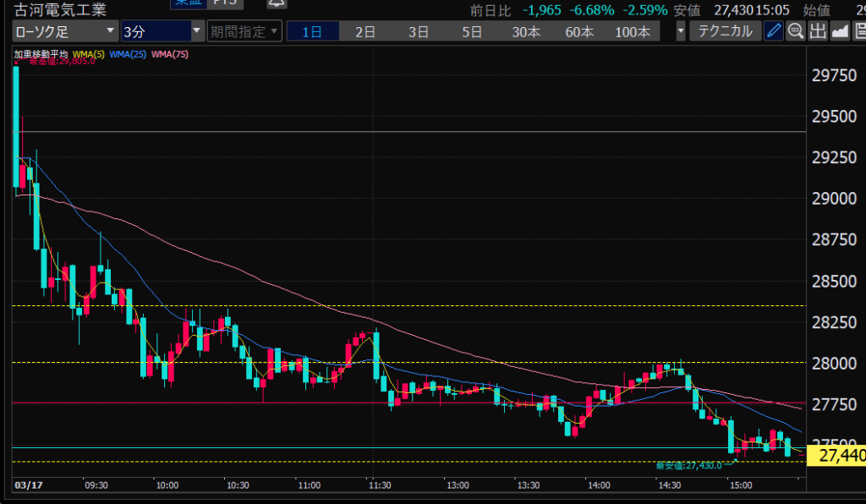Select the 100本 range tab

click(x=633, y=32)
